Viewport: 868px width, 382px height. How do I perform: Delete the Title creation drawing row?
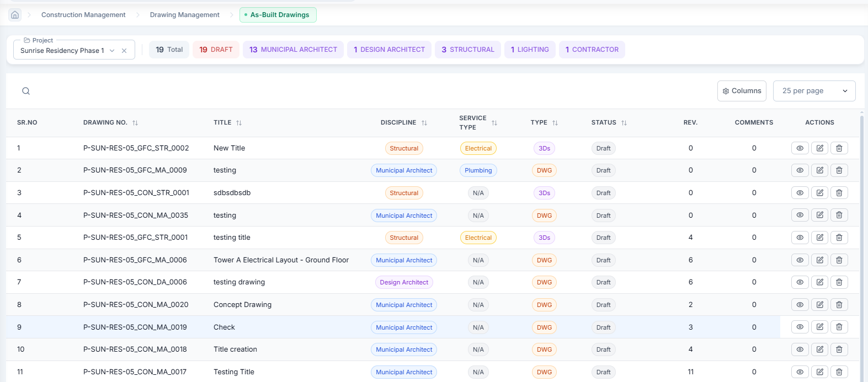pyautogui.click(x=839, y=349)
